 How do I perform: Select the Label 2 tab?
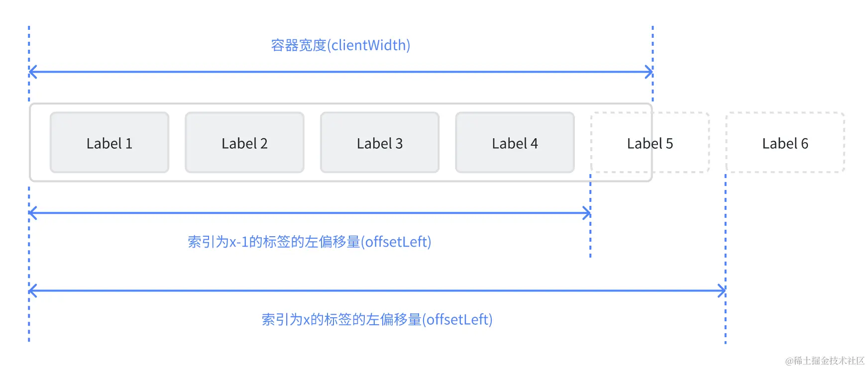click(244, 143)
